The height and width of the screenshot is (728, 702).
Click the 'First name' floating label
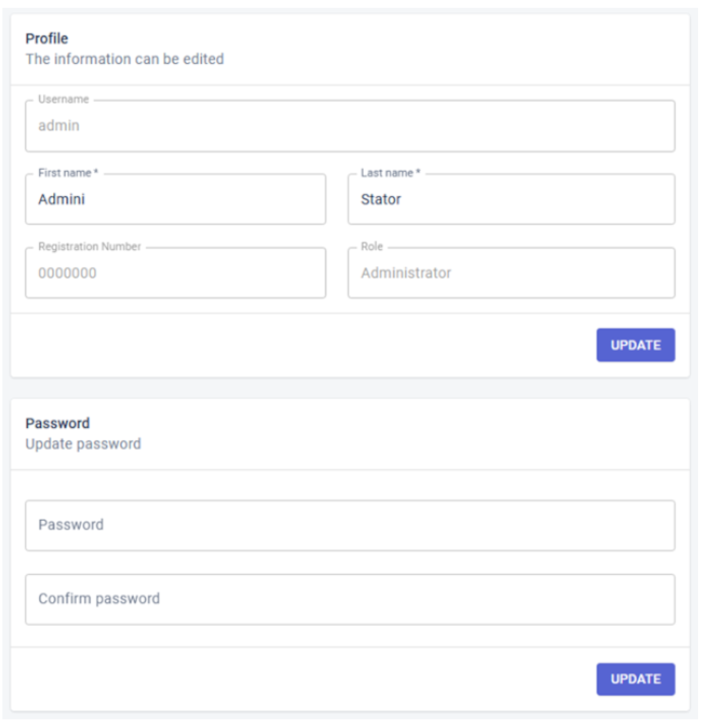click(65, 173)
